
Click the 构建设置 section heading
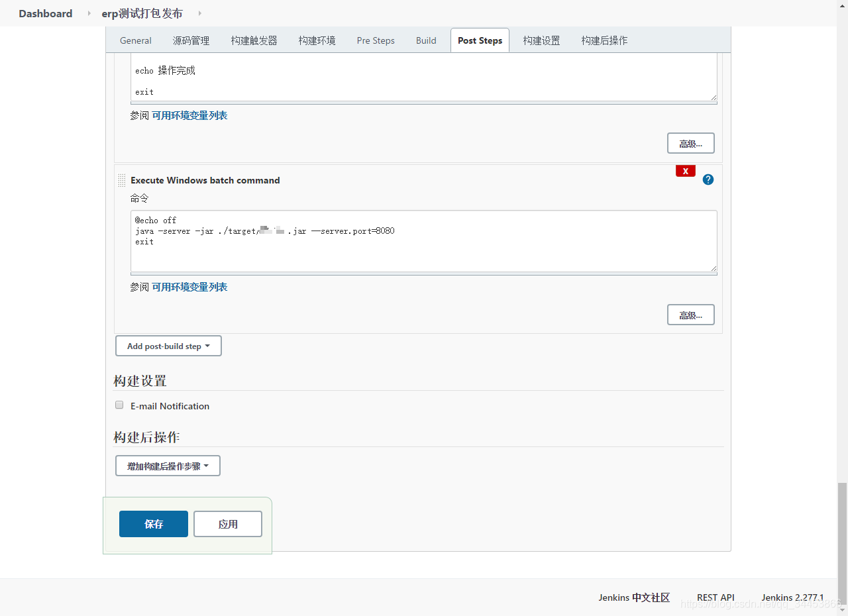click(x=140, y=381)
